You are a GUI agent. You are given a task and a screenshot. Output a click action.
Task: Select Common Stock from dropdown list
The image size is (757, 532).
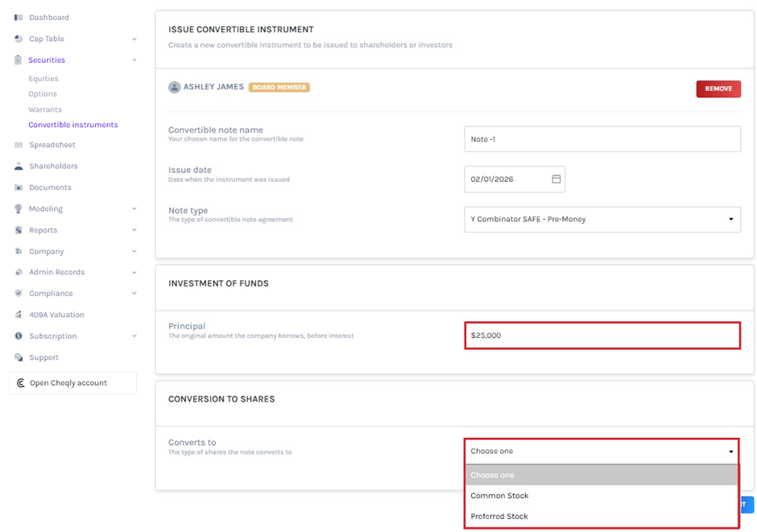499,496
